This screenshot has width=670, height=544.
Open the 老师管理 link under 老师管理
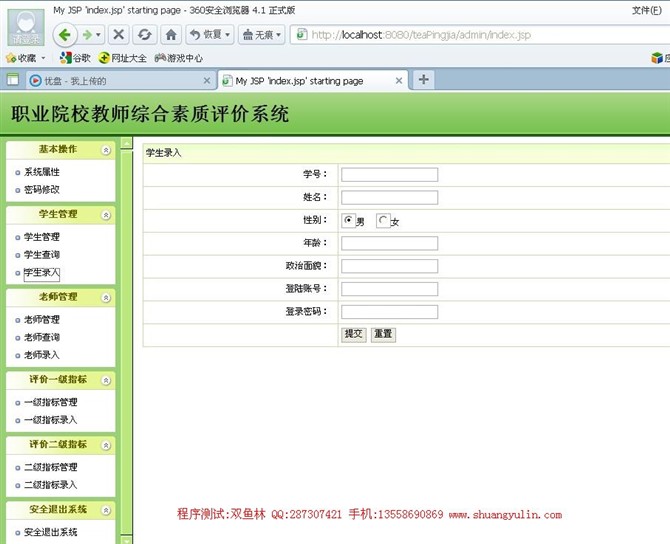pos(42,320)
